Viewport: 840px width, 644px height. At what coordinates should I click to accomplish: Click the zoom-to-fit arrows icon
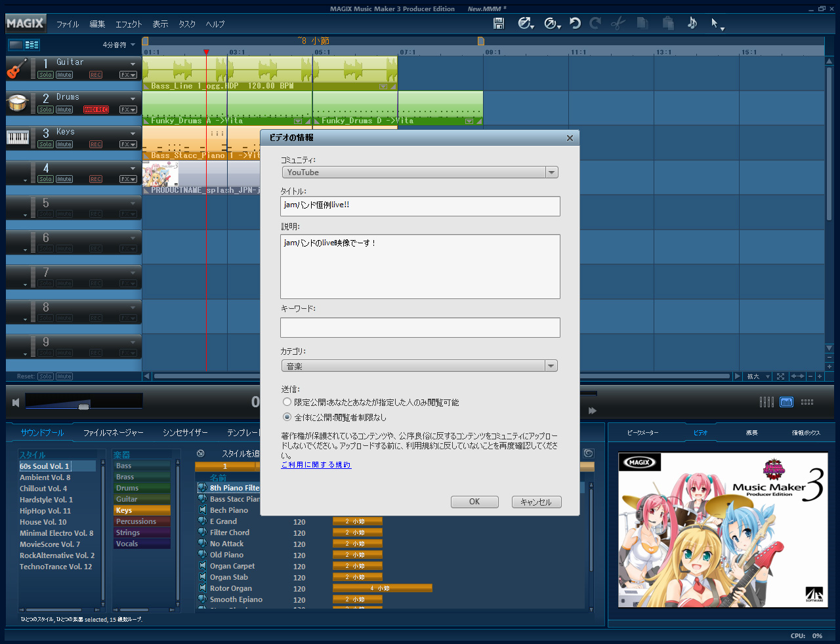780,376
